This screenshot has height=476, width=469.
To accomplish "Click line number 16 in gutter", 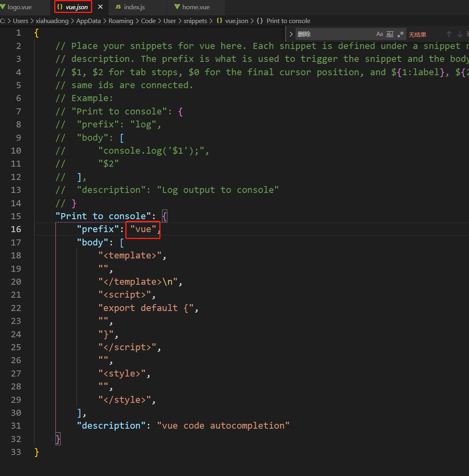I will (16, 229).
